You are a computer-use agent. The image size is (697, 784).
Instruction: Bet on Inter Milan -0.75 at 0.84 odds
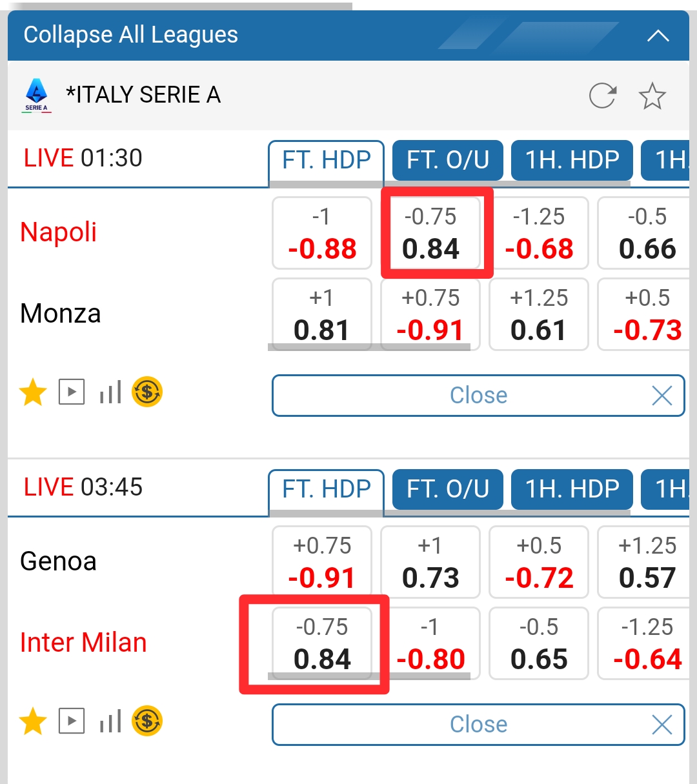322,643
